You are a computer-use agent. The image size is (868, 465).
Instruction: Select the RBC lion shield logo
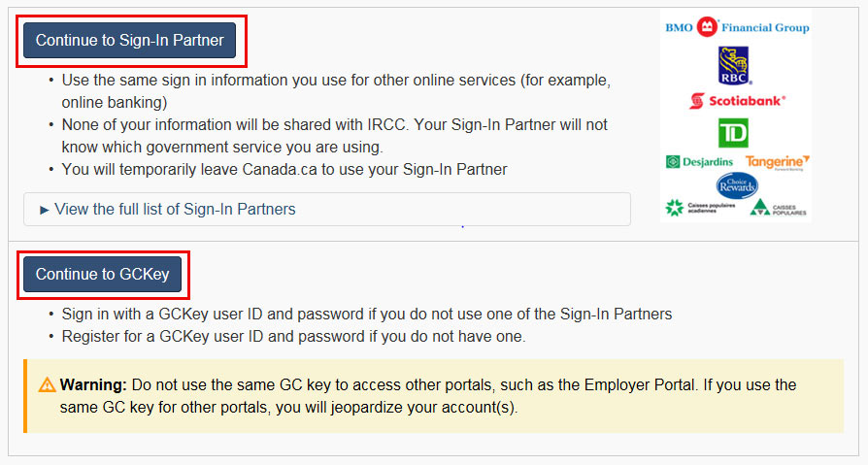733,65
